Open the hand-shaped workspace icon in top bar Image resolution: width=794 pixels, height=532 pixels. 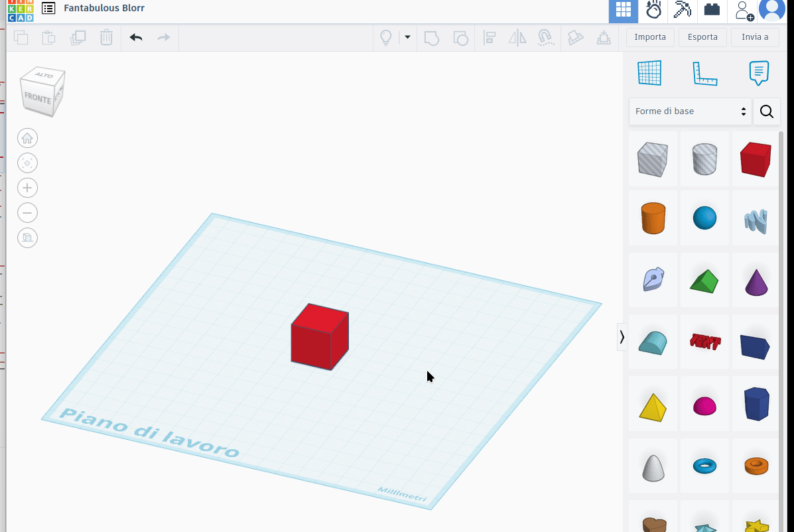(x=653, y=10)
